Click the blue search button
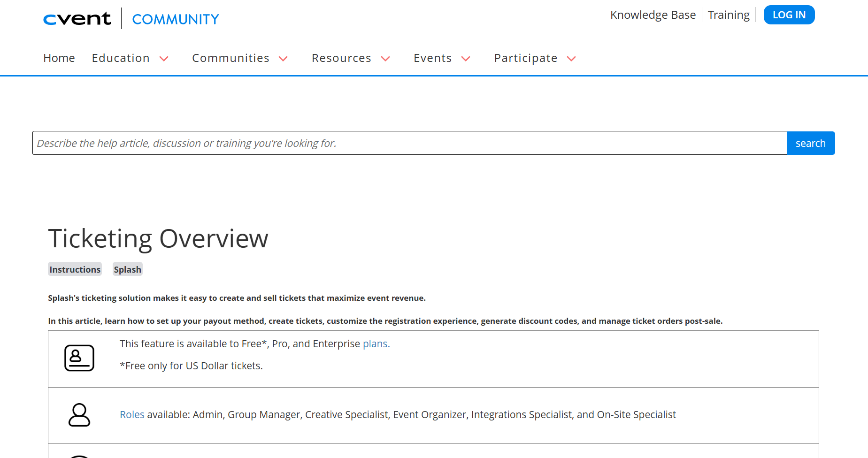868x458 pixels. tap(810, 143)
